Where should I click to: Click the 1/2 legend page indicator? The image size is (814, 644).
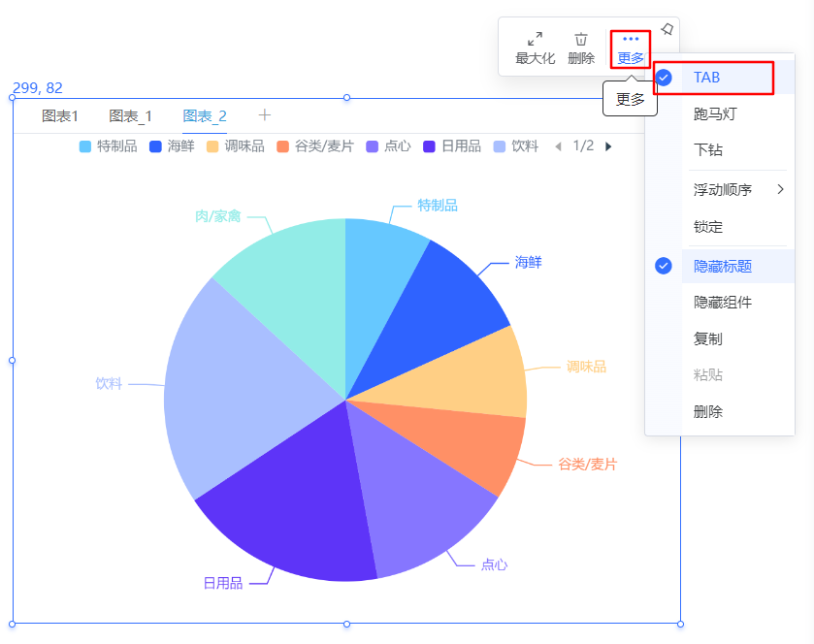coord(583,145)
